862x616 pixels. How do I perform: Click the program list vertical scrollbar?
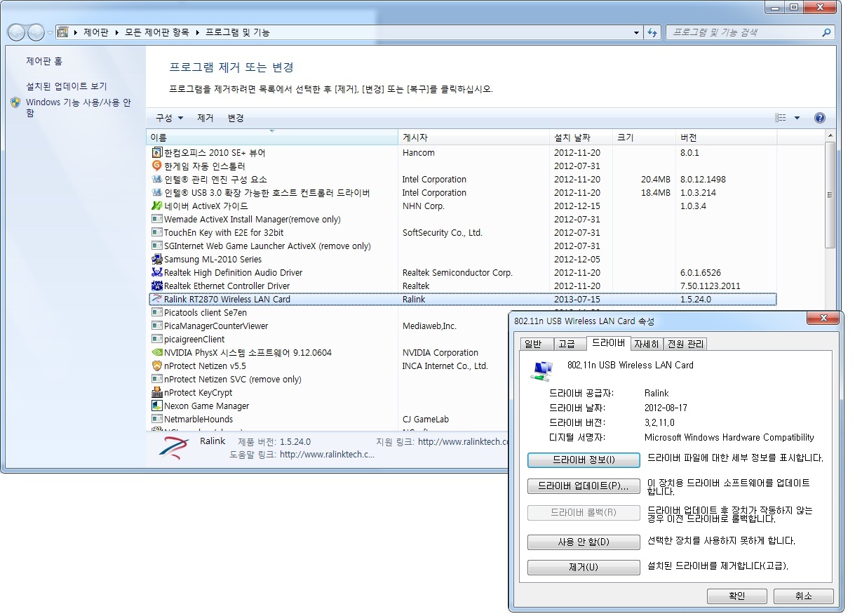[830, 195]
